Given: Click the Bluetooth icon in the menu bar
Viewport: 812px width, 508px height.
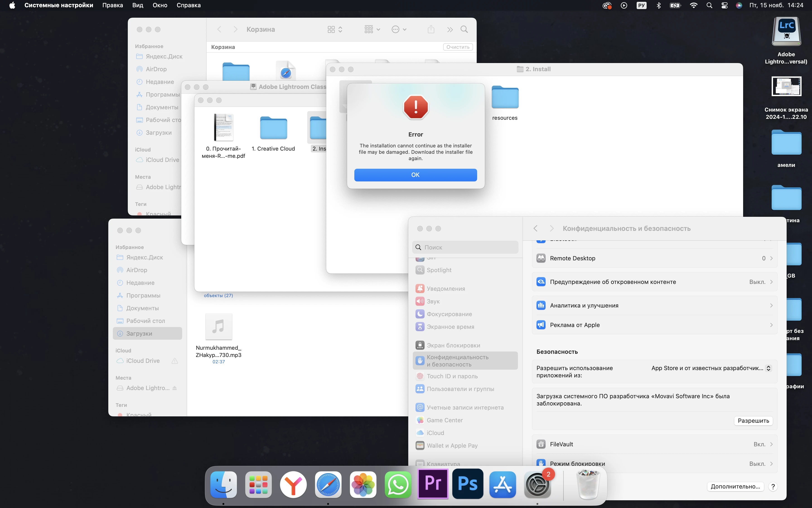Looking at the screenshot, I should coord(659,5).
